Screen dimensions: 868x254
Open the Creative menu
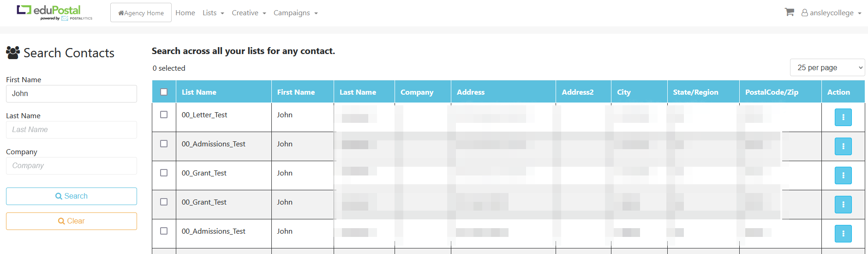pyautogui.click(x=249, y=13)
